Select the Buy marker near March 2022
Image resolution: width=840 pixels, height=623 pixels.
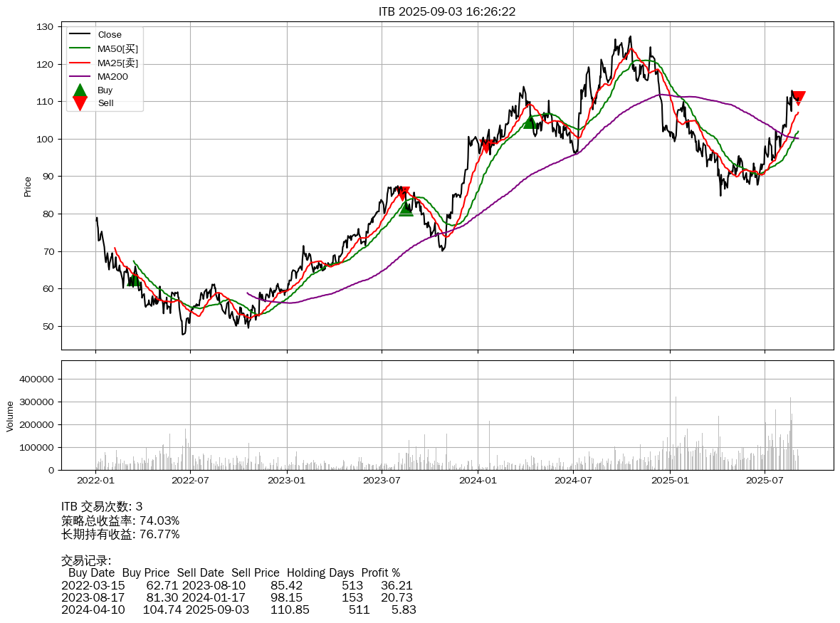pos(134,279)
